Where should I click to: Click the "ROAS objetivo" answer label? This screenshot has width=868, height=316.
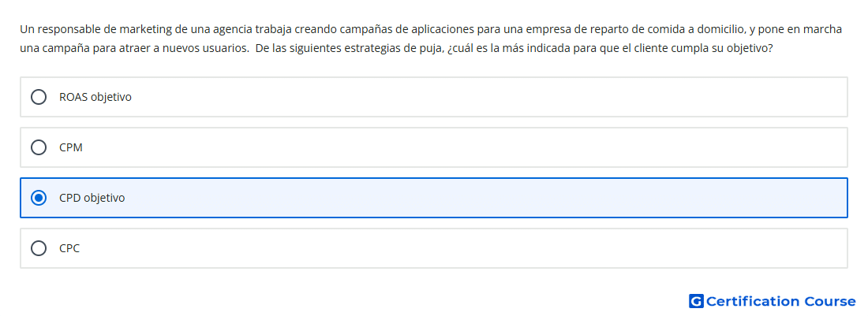(x=95, y=97)
